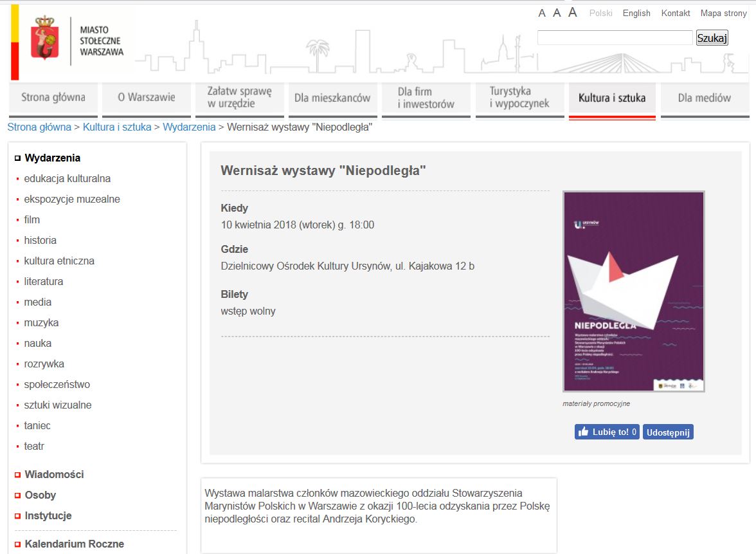Select the Dla mediów navigation tab
Image resolution: width=756 pixels, height=554 pixels.
coord(704,98)
